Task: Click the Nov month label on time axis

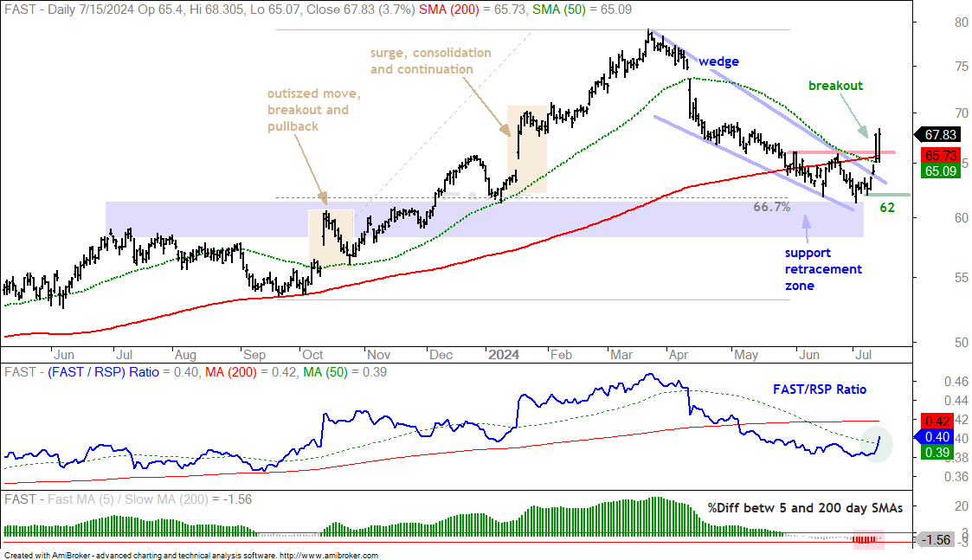Action: pyautogui.click(x=379, y=355)
